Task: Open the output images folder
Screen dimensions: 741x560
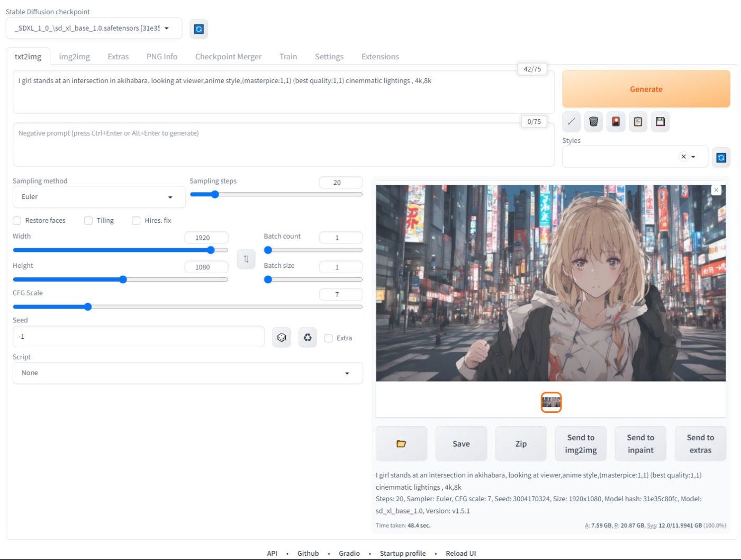Action: coord(401,444)
